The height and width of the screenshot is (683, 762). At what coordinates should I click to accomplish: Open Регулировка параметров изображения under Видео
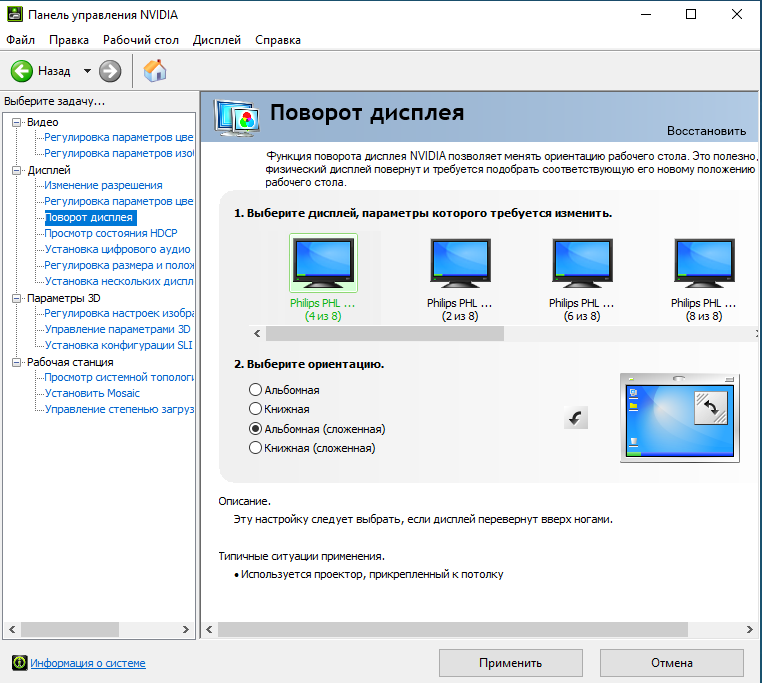tap(119, 154)
